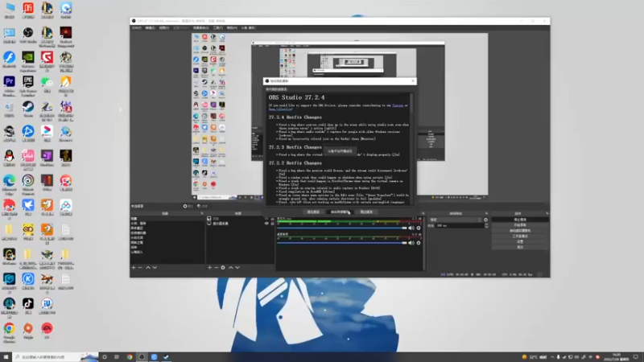644x362 pixels.
Task: Move the source down in the list
Action: coord(237,268)
